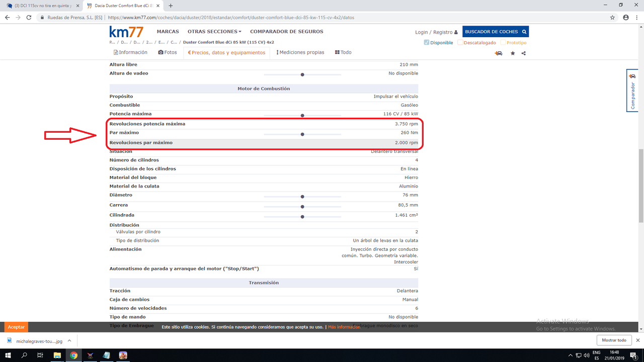Click the favorite star icon on the page

click(x=513, y=53)
